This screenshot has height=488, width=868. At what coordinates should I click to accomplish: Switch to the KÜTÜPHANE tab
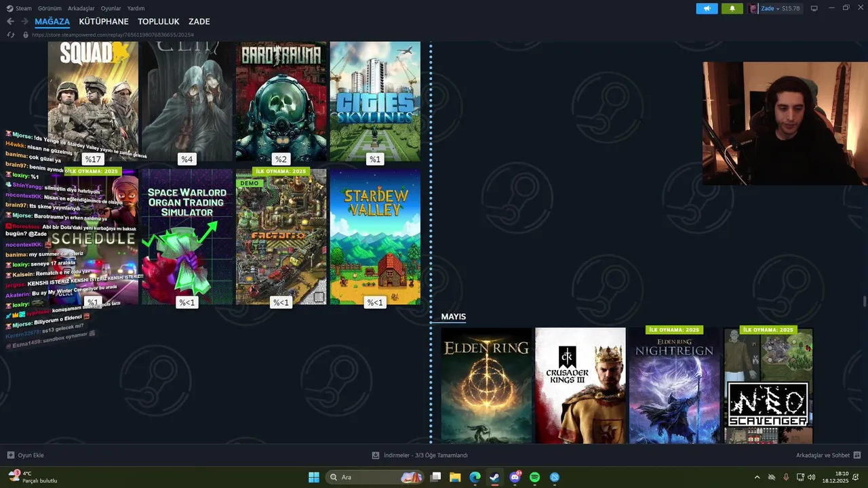[x=104, y=22]
